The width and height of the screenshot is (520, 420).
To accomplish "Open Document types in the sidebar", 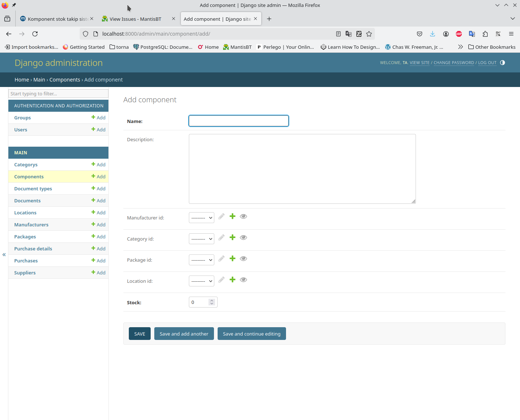I will tap(33, 189).
